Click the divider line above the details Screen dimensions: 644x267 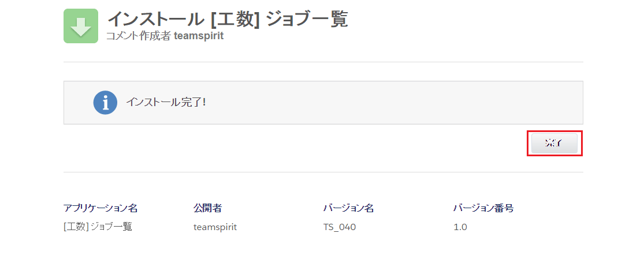click(323, 172)
